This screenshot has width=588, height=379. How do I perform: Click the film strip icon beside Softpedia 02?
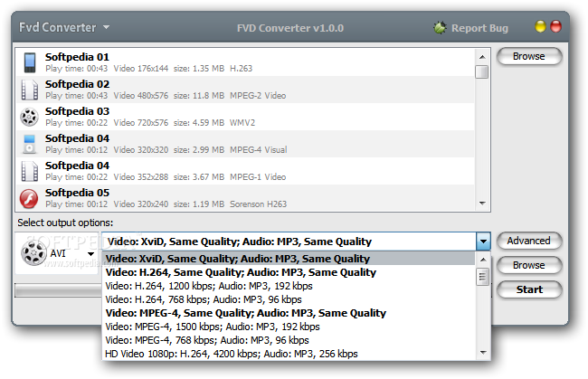click(30, 90)
